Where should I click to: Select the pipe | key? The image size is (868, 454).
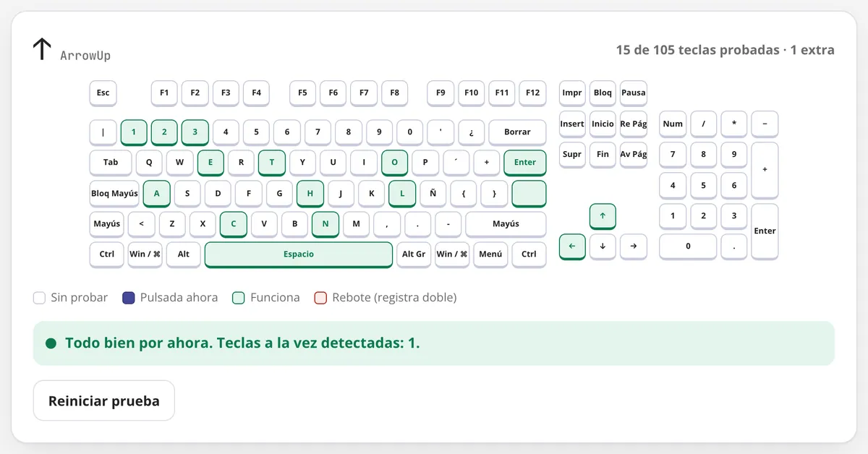pyautogui.click(x=103, y=132)
